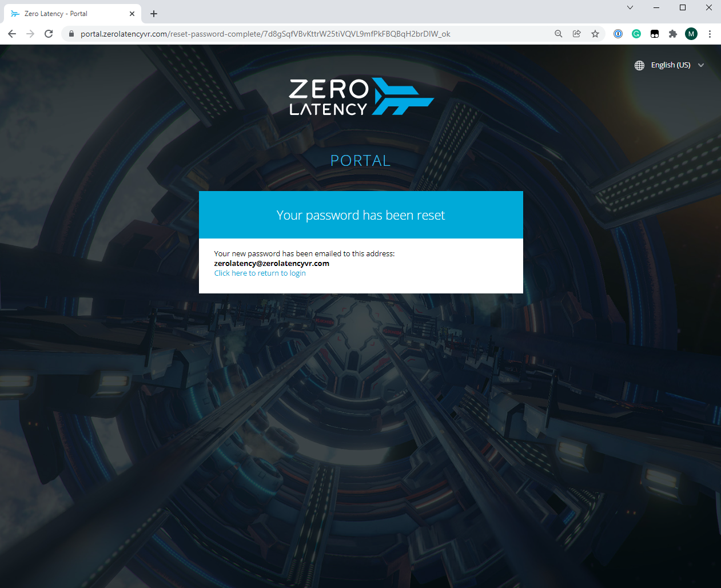Click the zerolatency@zerolatencyvr.com email text

[x=272, y=264]
